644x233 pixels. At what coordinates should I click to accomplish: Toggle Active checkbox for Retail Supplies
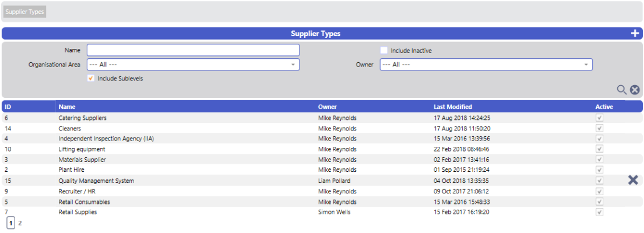(x=600, y=212)
